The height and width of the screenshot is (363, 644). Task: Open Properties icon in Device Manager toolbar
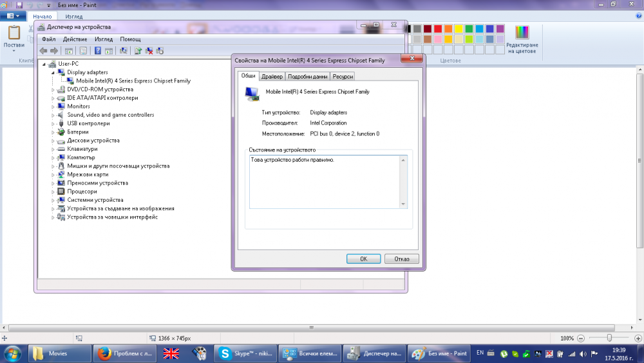click(83, 50)
